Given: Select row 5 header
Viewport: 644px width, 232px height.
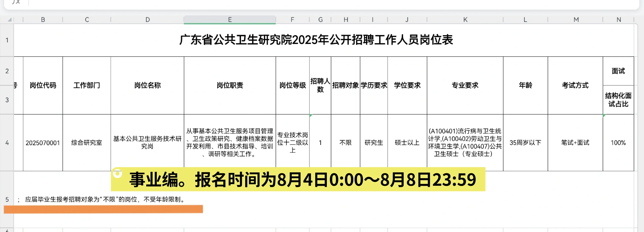Looking at the screenshot, I should pyautogui.click(x=7, y=199).
